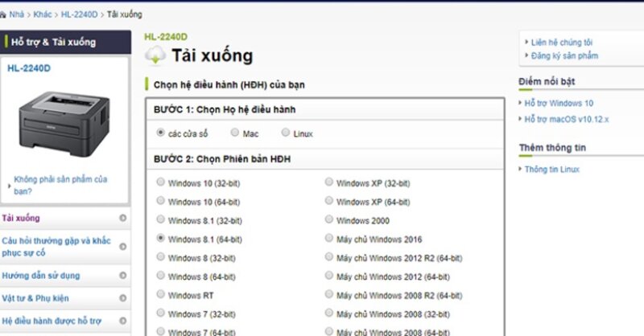The width and height of the screenshot is (644, 336).
Task: Click Thêm thông tin heading
Action: pyautogui.click(x=552, y=148)
